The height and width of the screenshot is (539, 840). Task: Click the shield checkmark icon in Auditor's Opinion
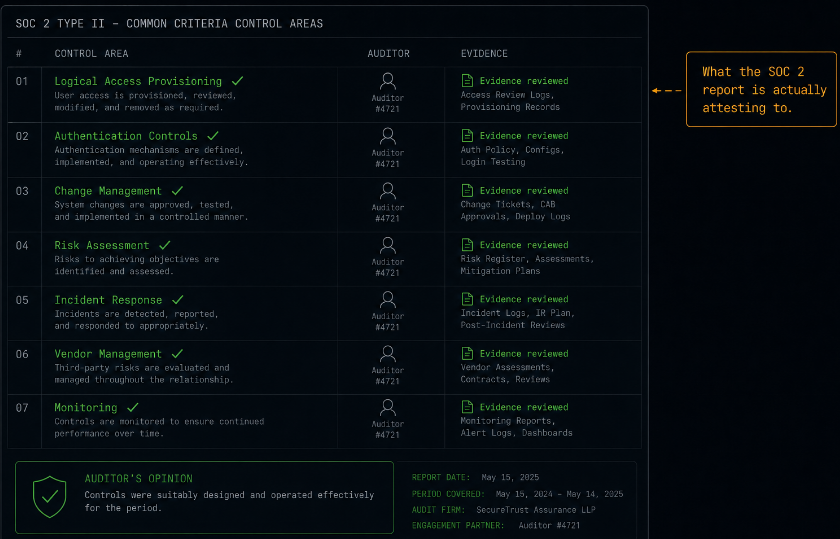49,497
